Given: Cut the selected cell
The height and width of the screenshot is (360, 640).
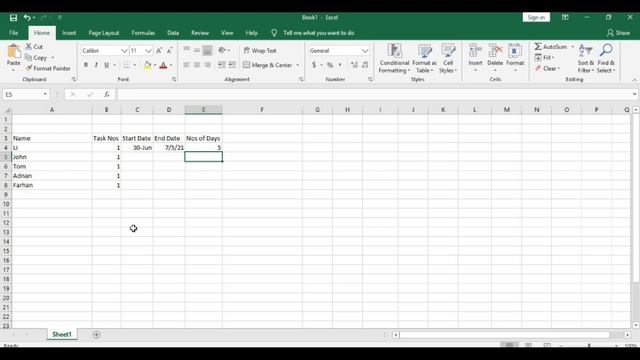Looking at the screenshot, I should [34, 47].
